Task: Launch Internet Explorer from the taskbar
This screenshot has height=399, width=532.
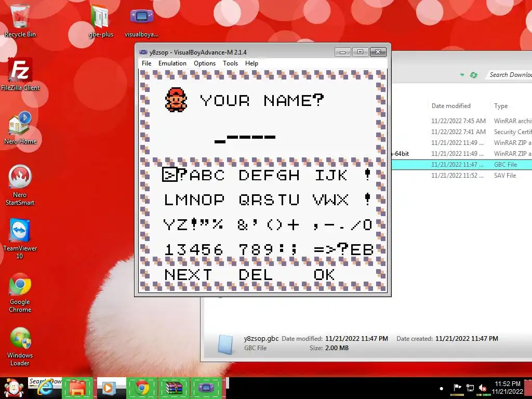Action: tap(45, 388)
